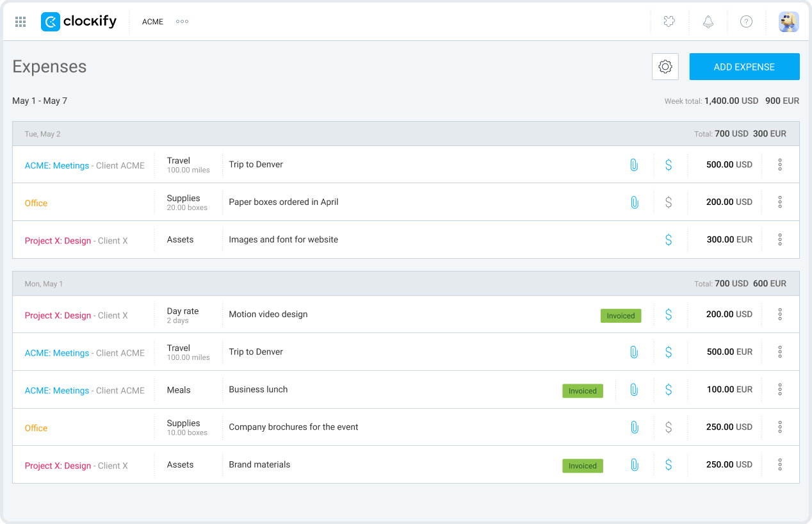Select the ACME workspace name in header
The height and width of the screenshot is (524, 812).
(x=152, y=22)
